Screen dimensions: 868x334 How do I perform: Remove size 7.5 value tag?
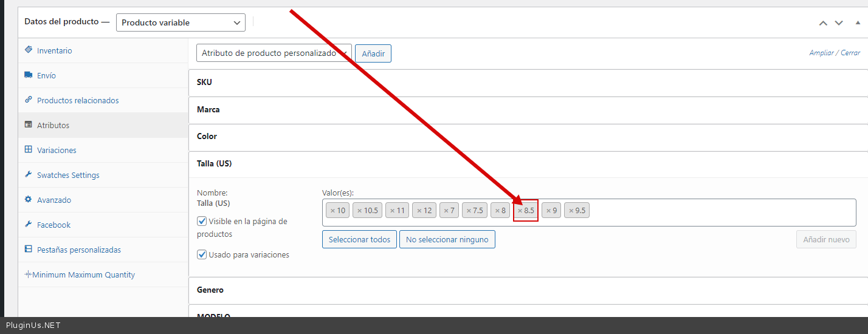coord(469,211)
